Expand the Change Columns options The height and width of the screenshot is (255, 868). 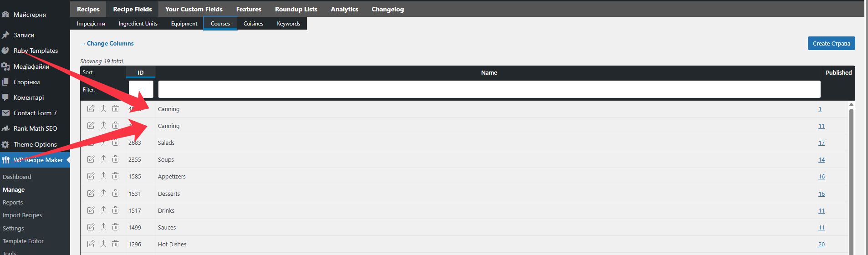tap(107, 43)
